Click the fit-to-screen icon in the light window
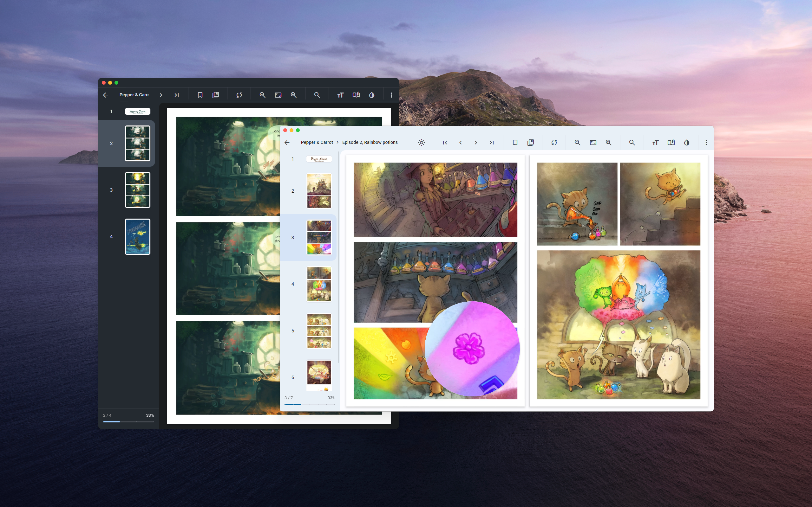 tap(593, 143)
